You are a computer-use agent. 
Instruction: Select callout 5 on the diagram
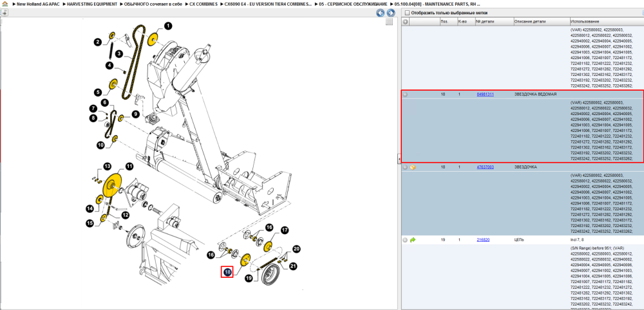[97, 92]
